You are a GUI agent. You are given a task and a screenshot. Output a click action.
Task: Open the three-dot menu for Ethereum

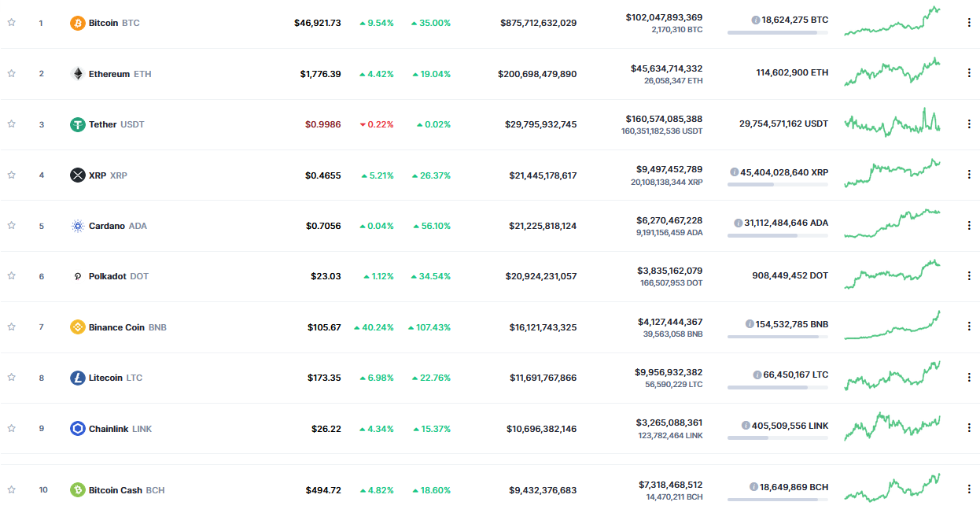tap(969, 73)
